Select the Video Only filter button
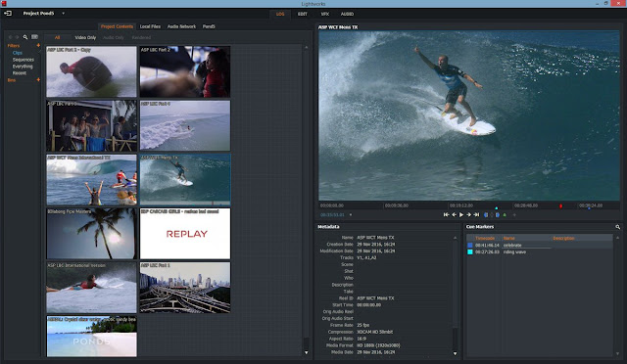 [85, 37]
